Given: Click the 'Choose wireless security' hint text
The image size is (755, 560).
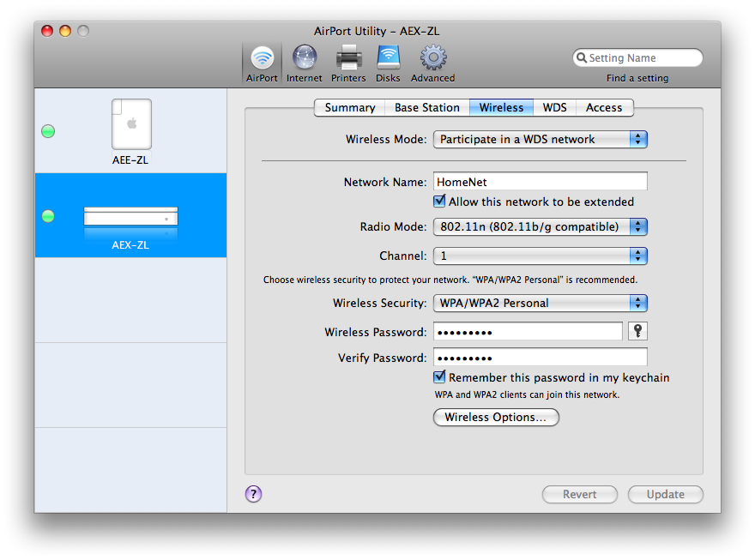Looking at the screenshot, I should point(450,280).
